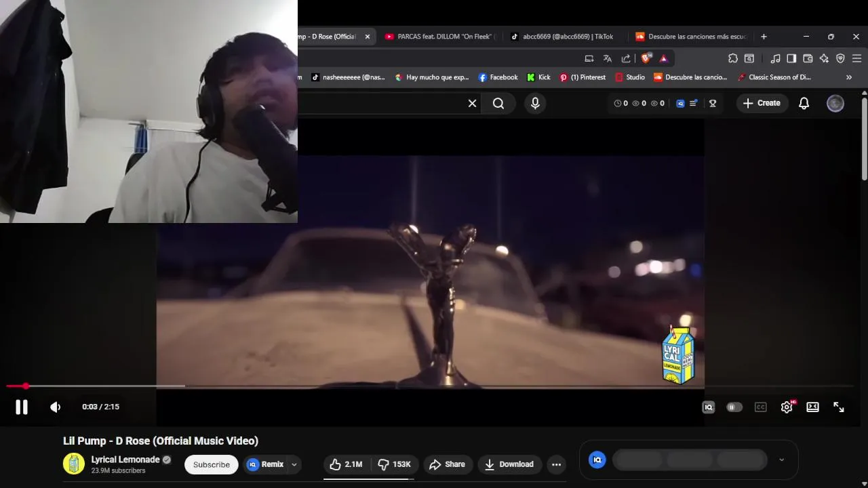868x488 pixels.
Task: Open Brave Wallet
Action: [x=808, y=58]
